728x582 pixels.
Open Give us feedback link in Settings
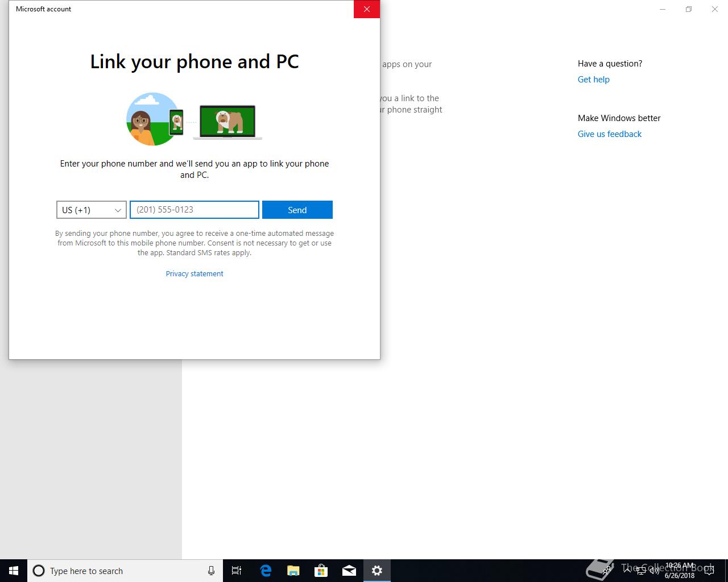coord(609,134)
